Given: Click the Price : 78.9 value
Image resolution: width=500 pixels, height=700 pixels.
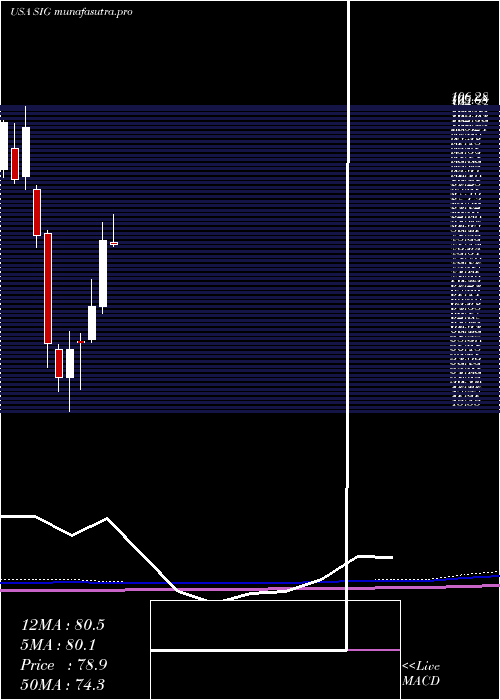Looking at the screenshot, I should 63,665.
